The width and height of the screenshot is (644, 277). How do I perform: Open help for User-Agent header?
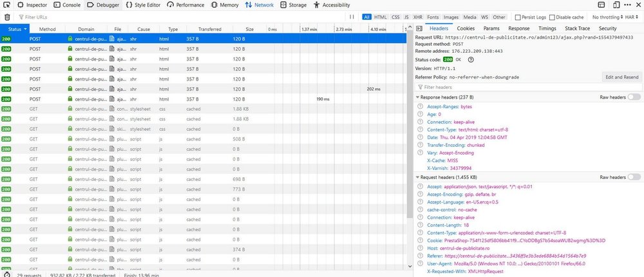[x=420, y=264]
